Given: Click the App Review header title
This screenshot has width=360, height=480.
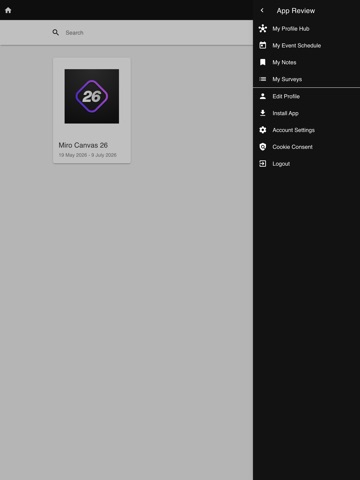Looking at the screenshot, I should [x=296, y=11].
